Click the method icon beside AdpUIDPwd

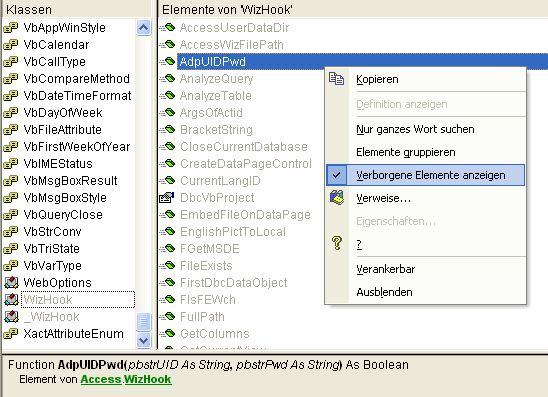coord(167,62)
